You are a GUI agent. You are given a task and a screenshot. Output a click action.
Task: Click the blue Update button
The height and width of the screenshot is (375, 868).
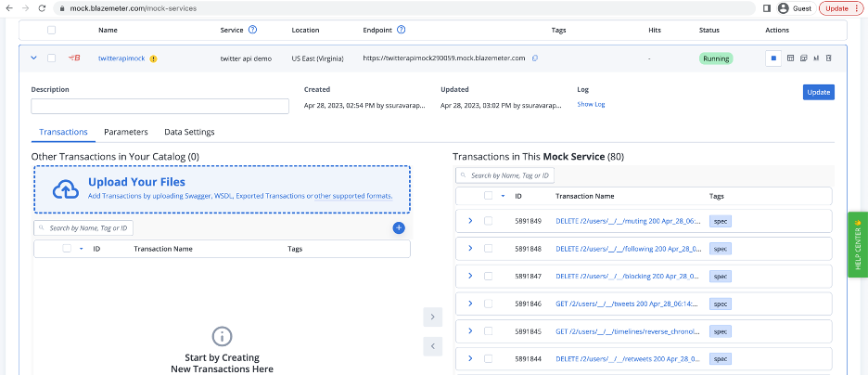tap(818, 93)
